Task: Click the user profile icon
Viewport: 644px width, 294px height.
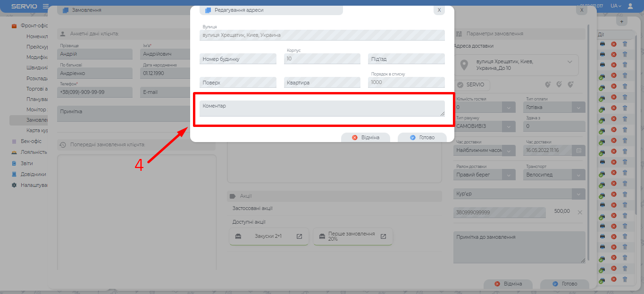Action: click(630, 6)
